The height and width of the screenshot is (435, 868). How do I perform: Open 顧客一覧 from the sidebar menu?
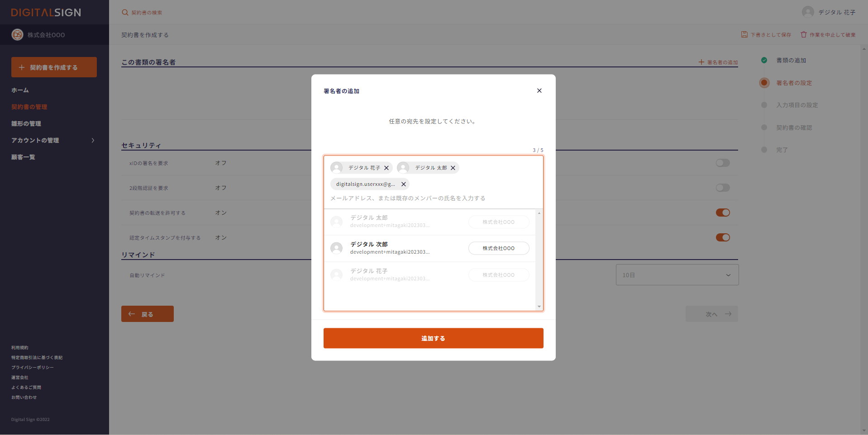pyautogui.click(x=23, y=157)
